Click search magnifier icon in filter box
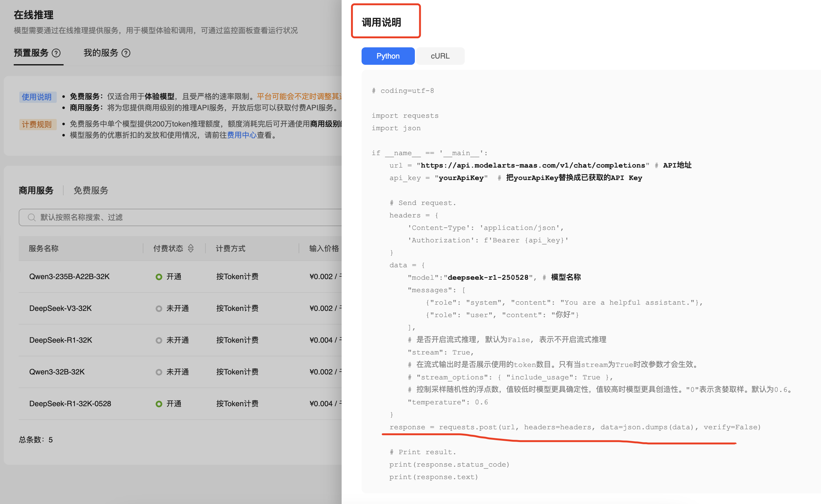 [32, 217]
